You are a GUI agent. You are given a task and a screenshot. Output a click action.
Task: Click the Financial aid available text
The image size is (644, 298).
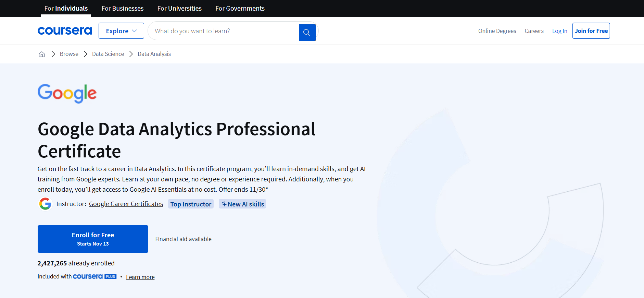point(184,239)
